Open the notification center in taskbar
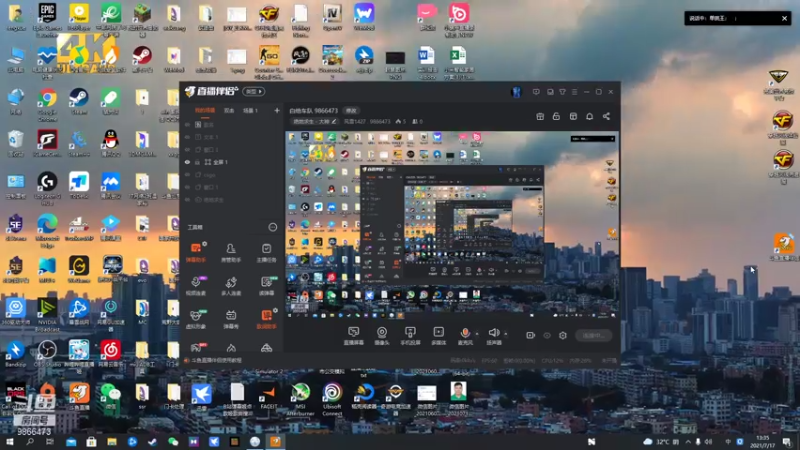Image resolution: width=800 pixels, height=450 pixels. (x=787, y=442)
